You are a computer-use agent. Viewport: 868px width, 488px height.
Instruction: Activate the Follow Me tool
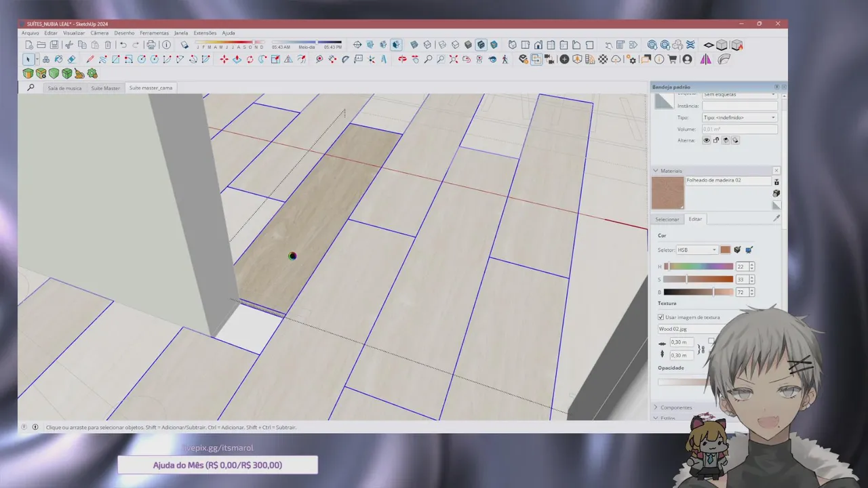[x=262, y=60]
